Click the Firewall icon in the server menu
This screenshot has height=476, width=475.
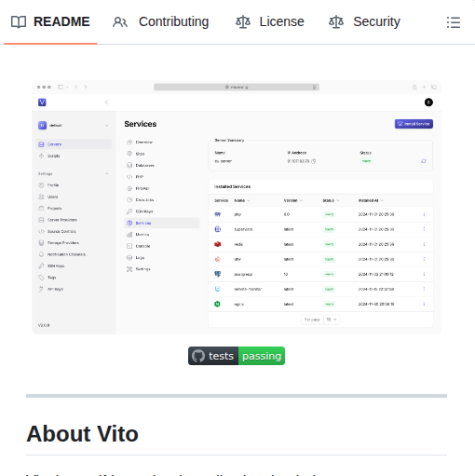pyautogui.click(x=129, y=188)
